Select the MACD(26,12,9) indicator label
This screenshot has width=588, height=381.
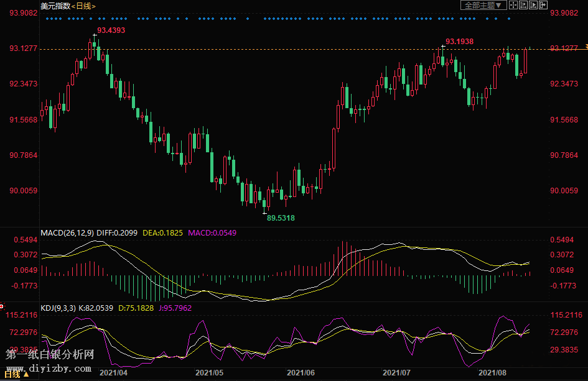coord(67,232)
